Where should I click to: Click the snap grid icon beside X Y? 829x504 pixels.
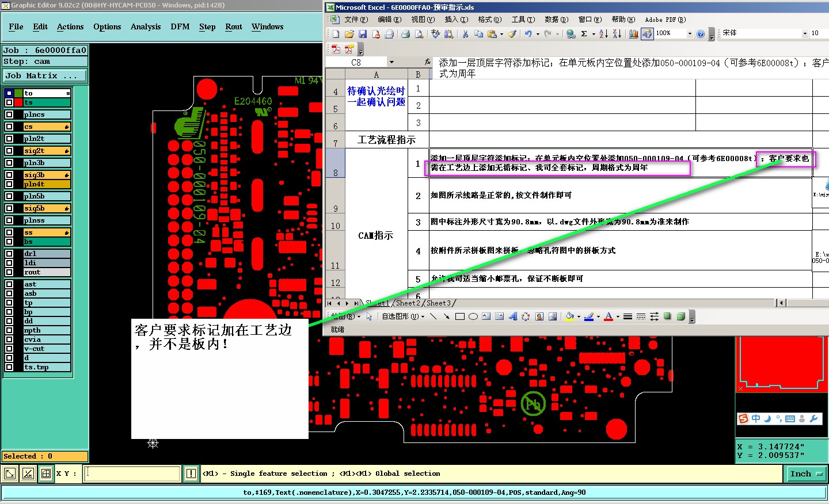click(x=45, y=474)
